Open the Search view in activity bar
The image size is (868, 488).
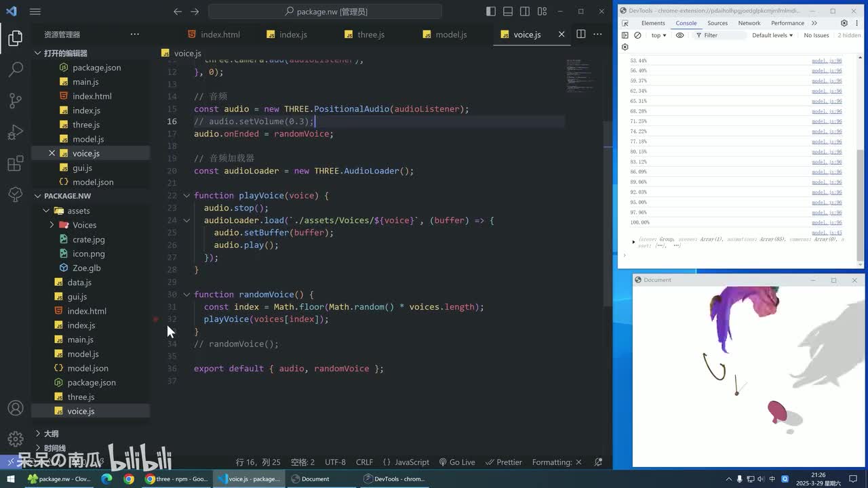[x=15, y=68]
